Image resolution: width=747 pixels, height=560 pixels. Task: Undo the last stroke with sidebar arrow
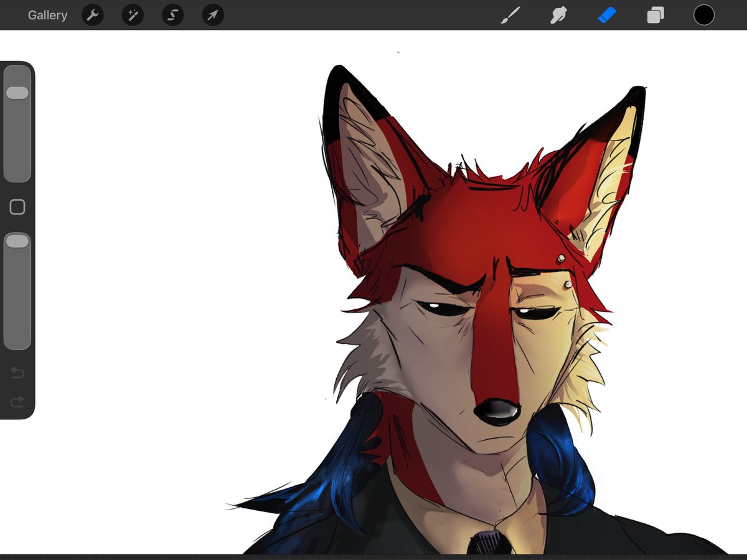tap(17, 373)
